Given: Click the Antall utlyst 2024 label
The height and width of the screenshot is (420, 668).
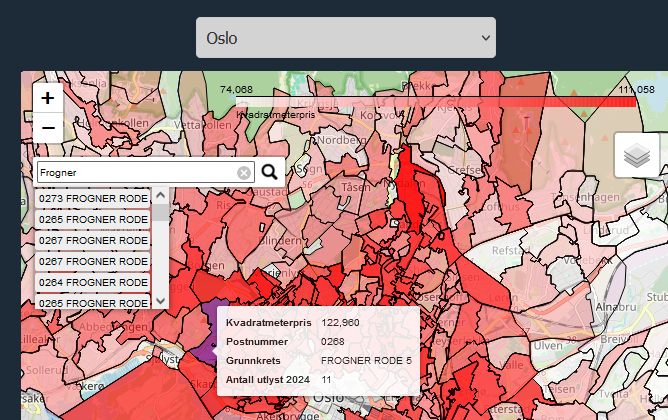Looking at the screenshot, I should pos(268,380).
